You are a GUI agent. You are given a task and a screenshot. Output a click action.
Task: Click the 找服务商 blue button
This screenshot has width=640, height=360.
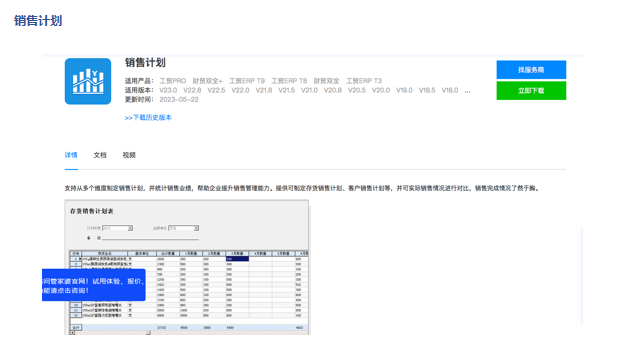pos(531,70)
